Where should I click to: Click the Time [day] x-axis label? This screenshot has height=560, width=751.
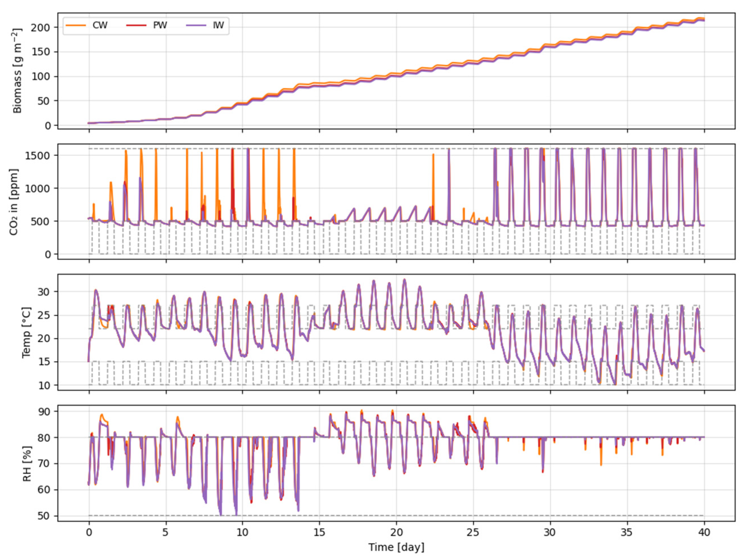396,548
